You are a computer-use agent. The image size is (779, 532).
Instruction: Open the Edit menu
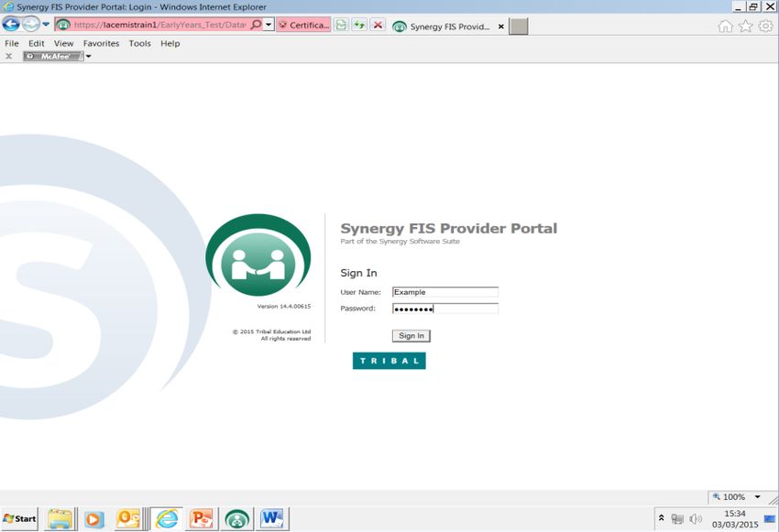(37, 43)
